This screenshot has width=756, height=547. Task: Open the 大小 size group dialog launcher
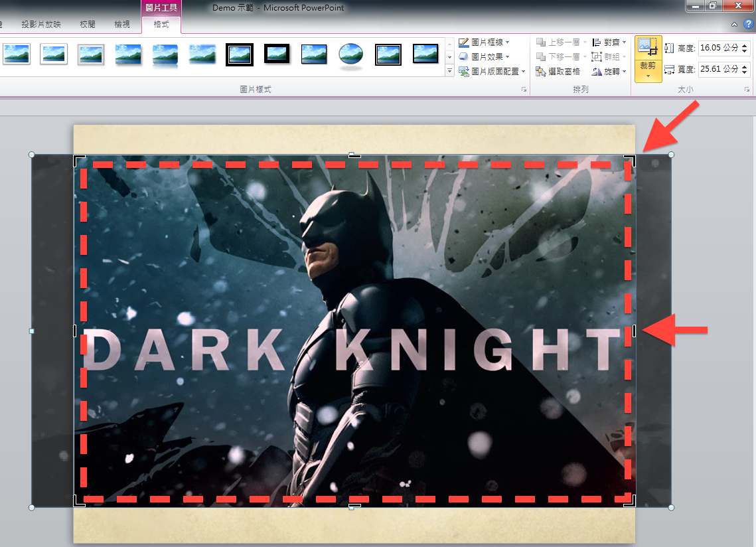(747, 90)
